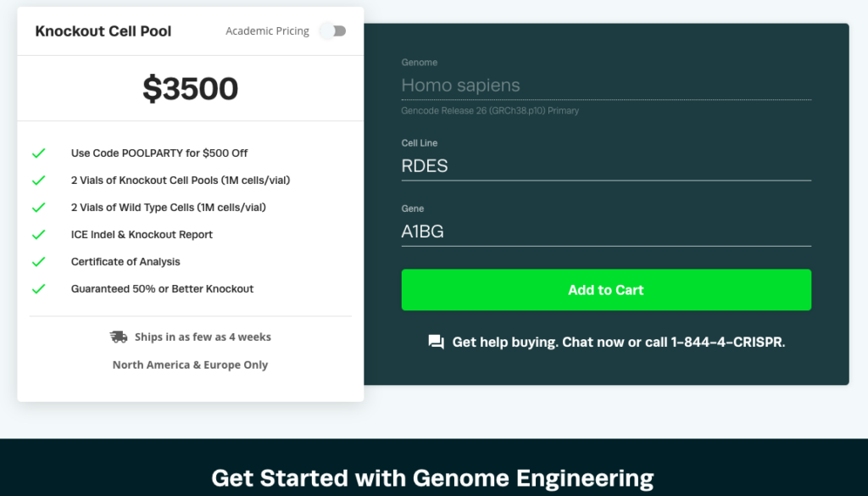Open the Cell Line field showing RDES
Viewport: 868px width, 496px height.
pos(606,165)
